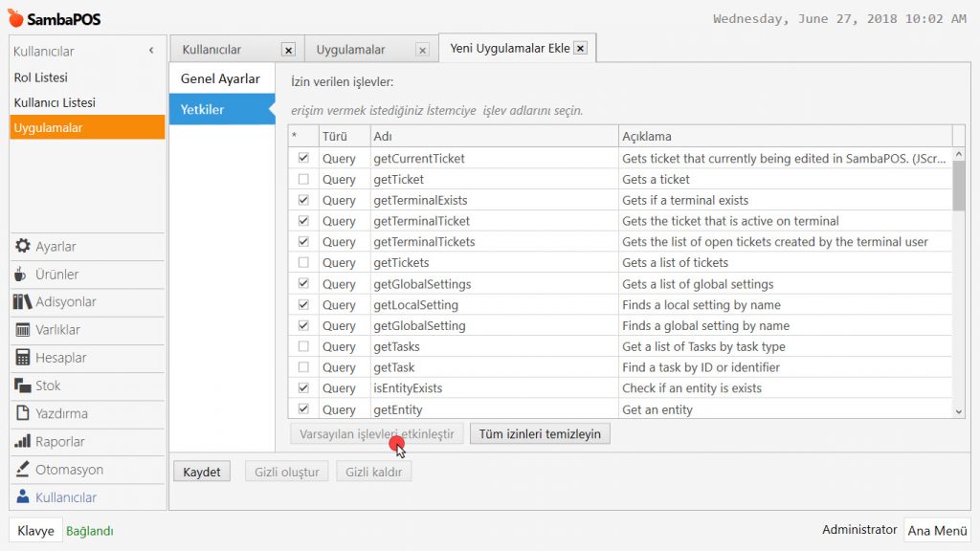Open Ürünler via the coffee cup icon

point(22,275)
